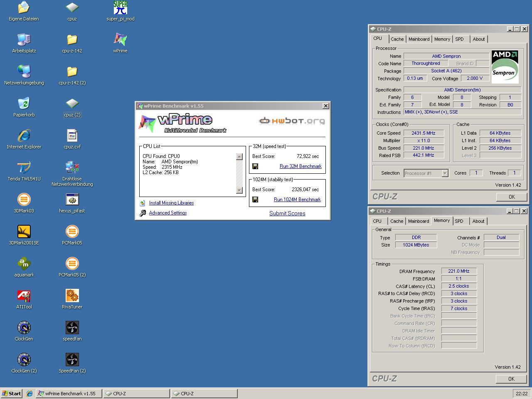
Task: Select the ClockGen desktop icon
Action: tap(24, 331)
